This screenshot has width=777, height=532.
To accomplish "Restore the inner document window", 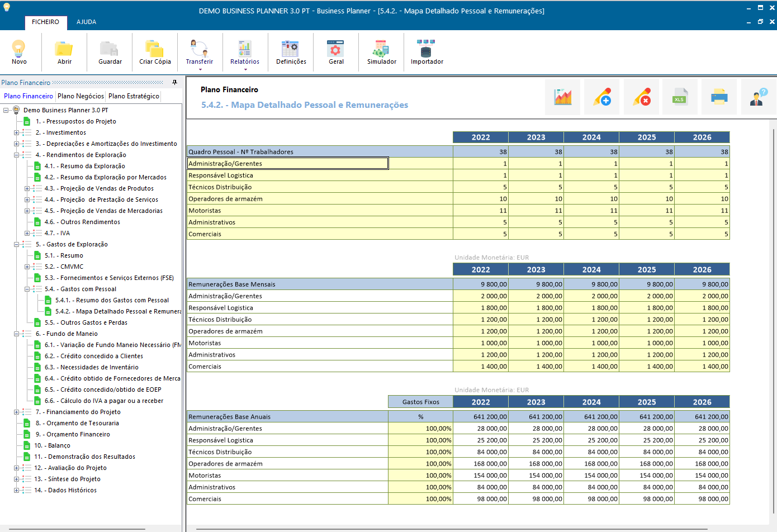I will (x=760, y=22).
